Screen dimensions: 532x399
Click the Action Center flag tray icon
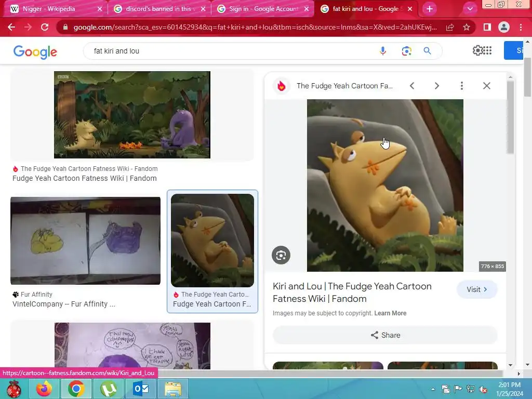[x=458, y=389]
